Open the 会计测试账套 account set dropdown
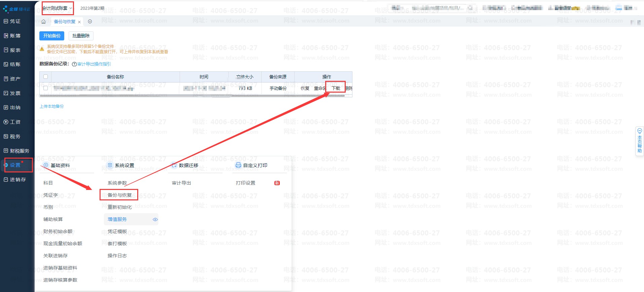 point(57,8)
